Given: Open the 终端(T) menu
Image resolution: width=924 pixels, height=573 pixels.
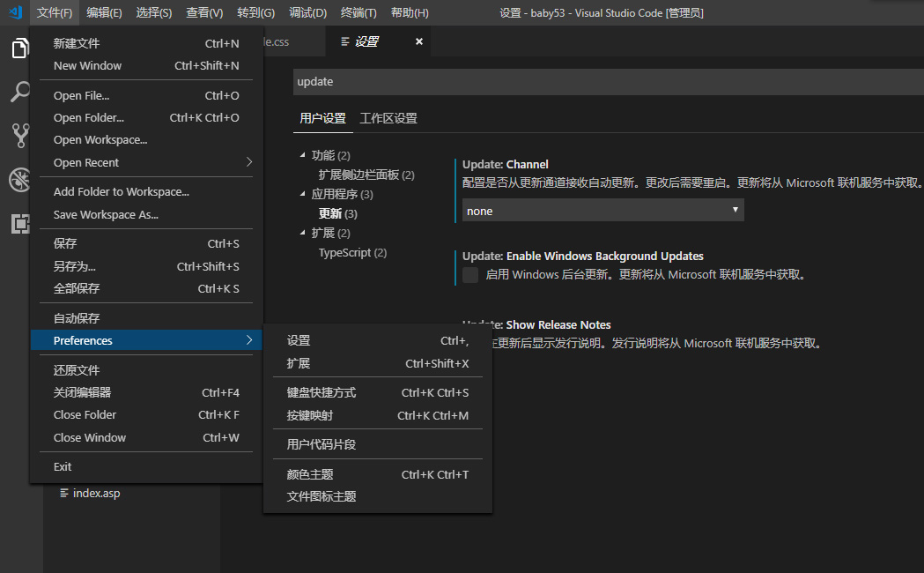Looking at the screenshot, I should point(359,12).
